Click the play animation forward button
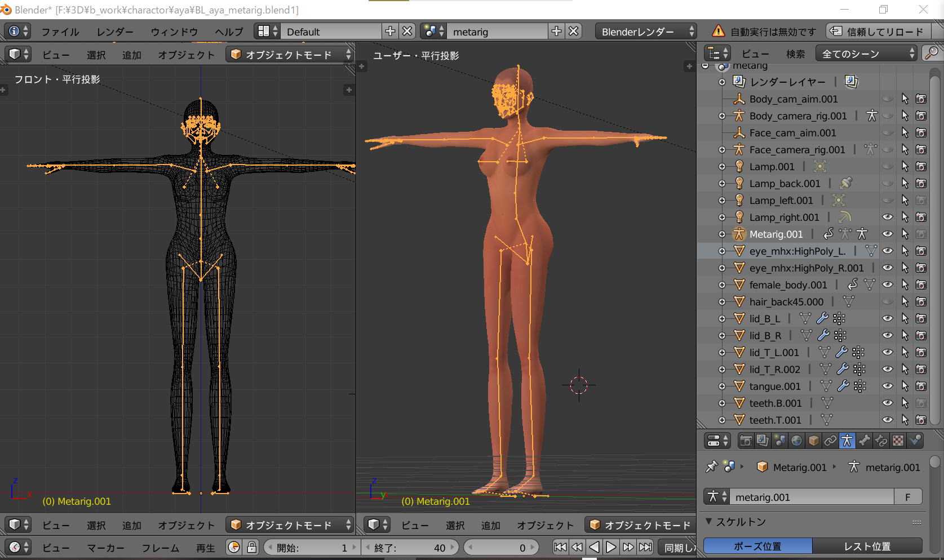The height and width of the screenshot is (560, 944). [x=611, y=547]
